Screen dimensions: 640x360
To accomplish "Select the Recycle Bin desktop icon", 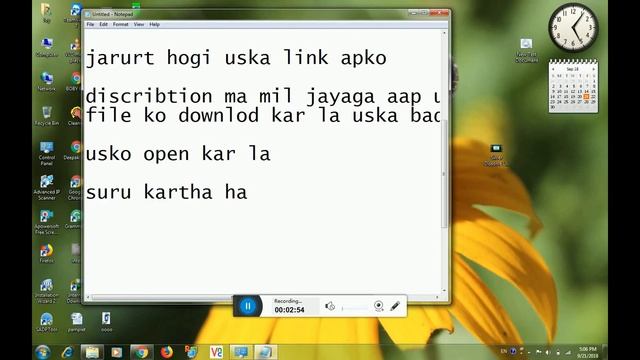I will (x=47, y=116).
